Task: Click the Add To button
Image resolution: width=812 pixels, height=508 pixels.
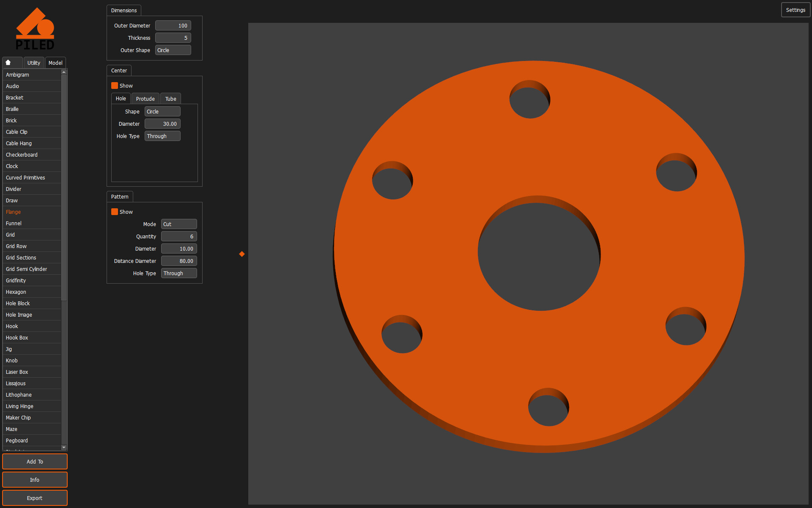Action: click(x=35, y=461)
